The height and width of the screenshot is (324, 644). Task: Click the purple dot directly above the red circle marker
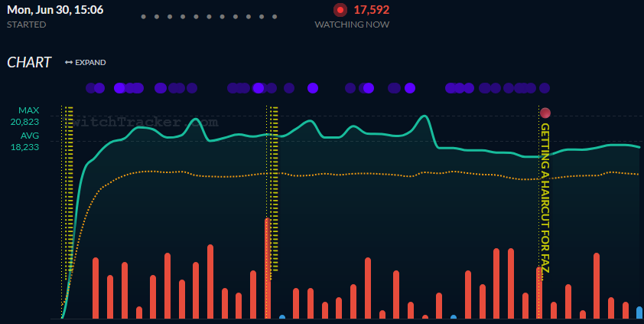(x=545, y=88)
